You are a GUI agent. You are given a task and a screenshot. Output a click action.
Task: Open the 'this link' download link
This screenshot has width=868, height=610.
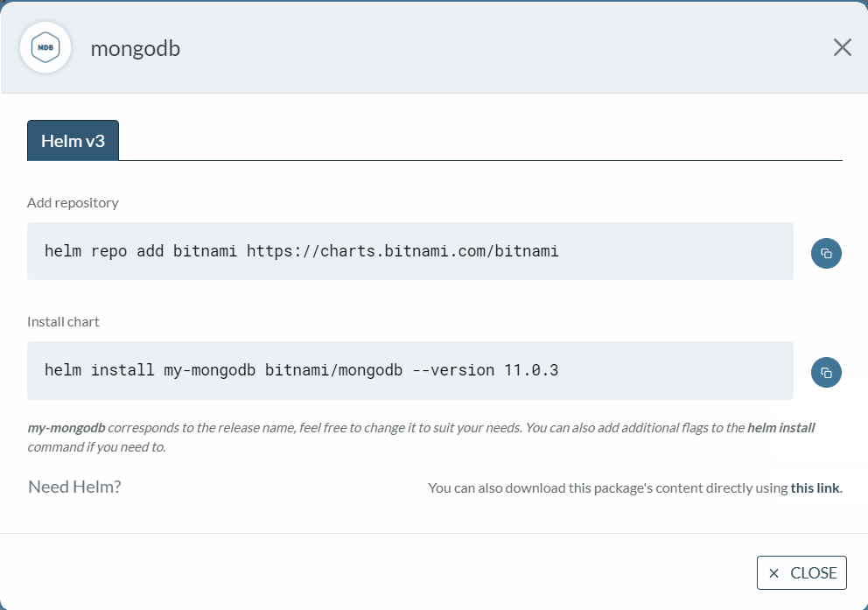[x=815, y=488]
